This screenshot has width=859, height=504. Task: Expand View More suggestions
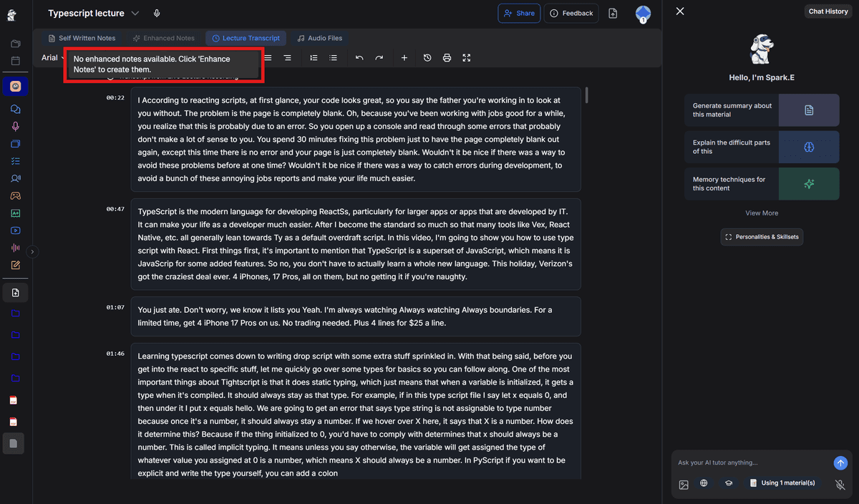pos(762,213)
